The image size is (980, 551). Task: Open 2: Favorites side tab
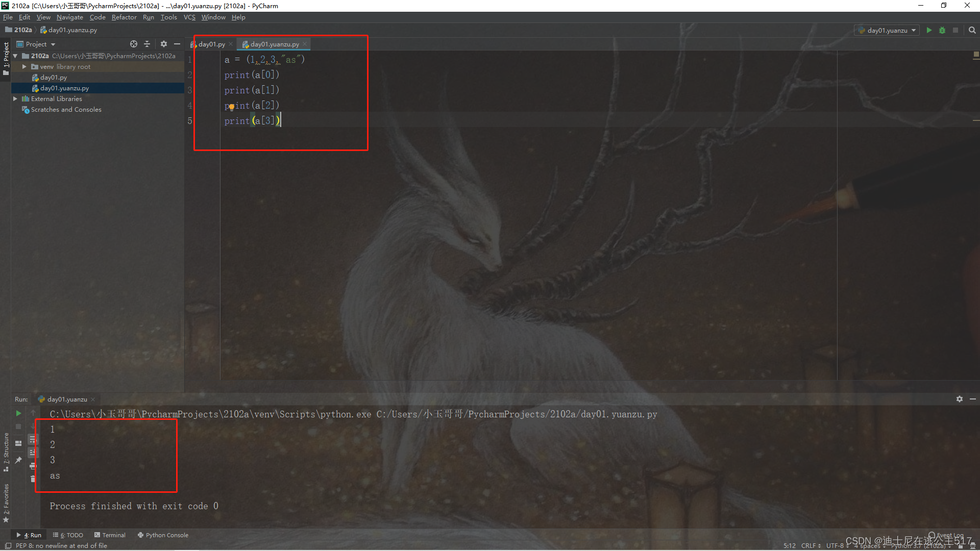pos(6,503)
